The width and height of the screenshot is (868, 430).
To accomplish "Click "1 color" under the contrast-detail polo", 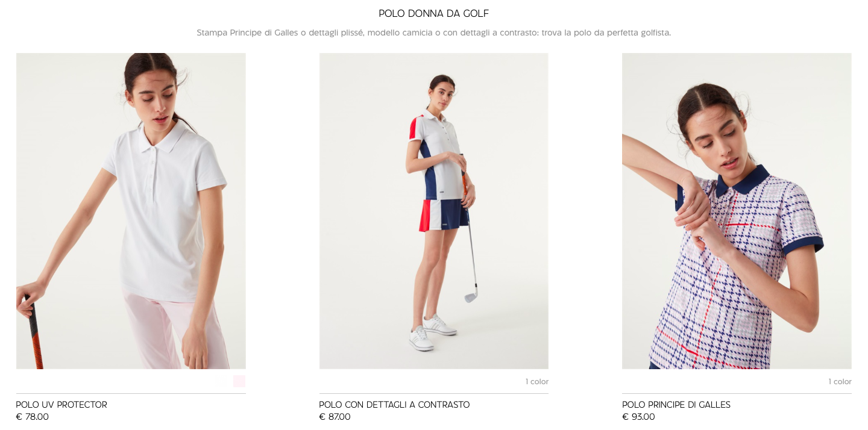I will click(537, 382).
